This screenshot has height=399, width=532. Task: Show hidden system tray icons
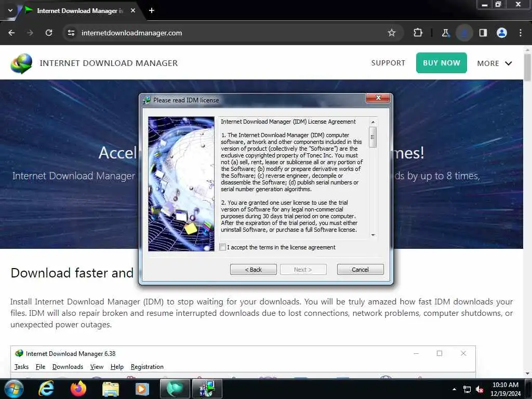454,389
